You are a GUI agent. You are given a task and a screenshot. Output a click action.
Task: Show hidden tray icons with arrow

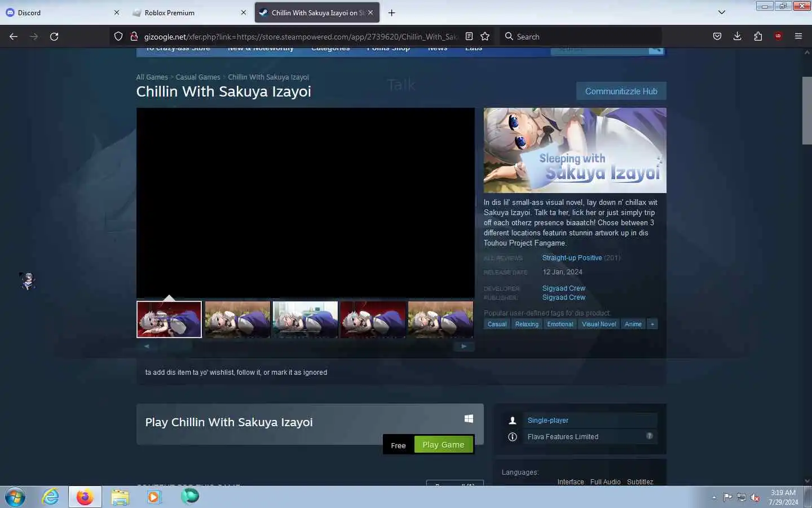(x=714, y=497)
